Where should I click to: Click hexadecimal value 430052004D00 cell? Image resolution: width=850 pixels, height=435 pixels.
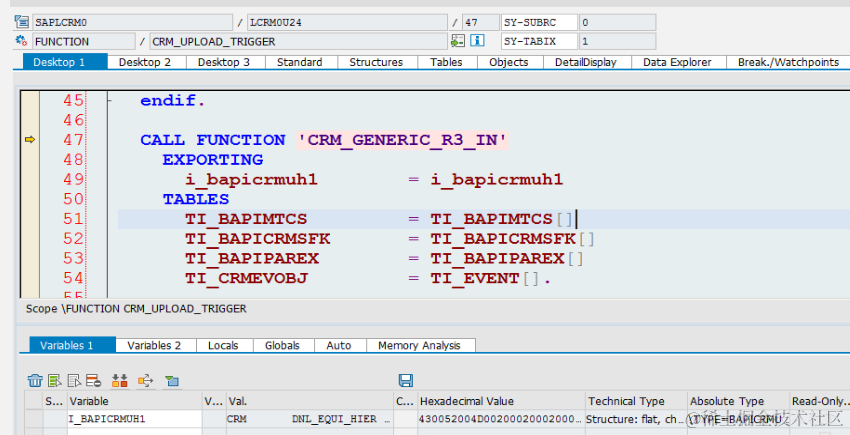coord(501,419)
